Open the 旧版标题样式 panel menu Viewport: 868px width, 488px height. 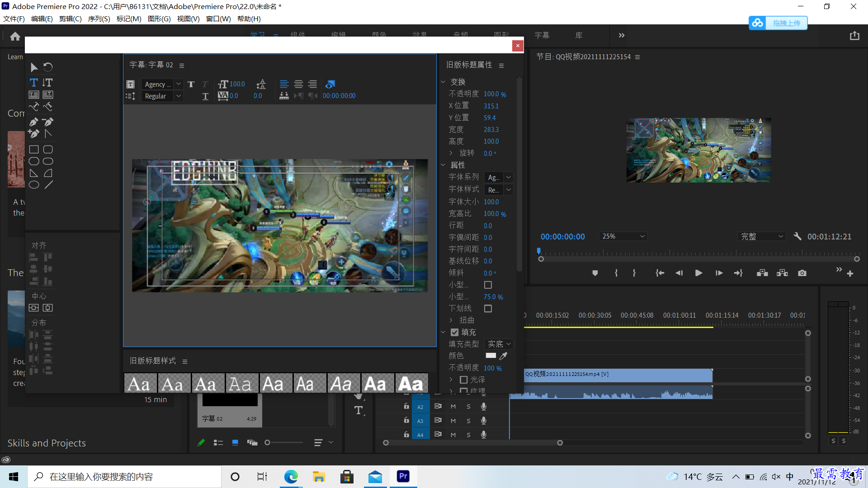point(184,361)
